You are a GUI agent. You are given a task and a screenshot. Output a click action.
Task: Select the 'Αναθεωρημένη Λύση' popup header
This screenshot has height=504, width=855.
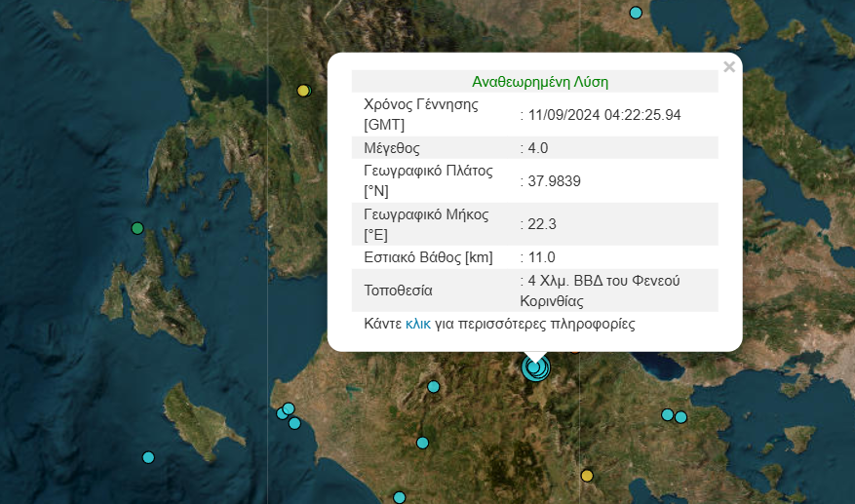point(540,82)
